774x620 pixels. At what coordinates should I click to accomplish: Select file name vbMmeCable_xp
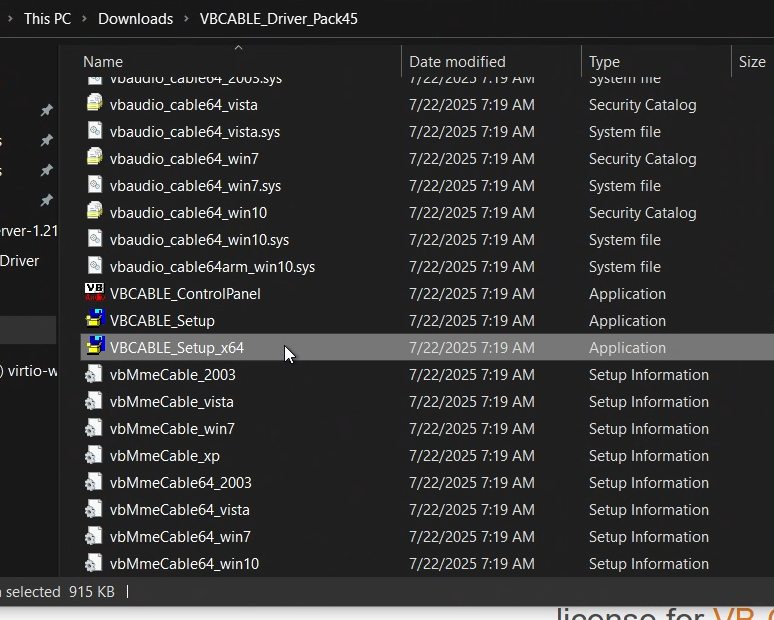[164, 456]
